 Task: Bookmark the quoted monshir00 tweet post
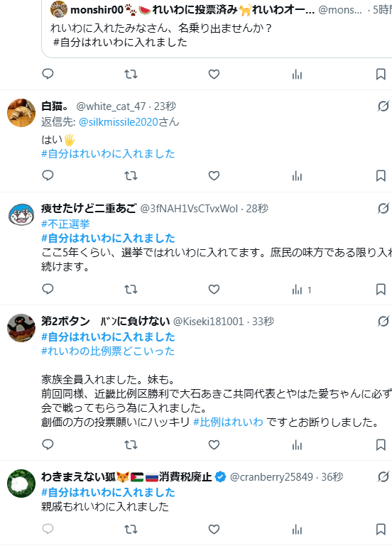point(381,74)
